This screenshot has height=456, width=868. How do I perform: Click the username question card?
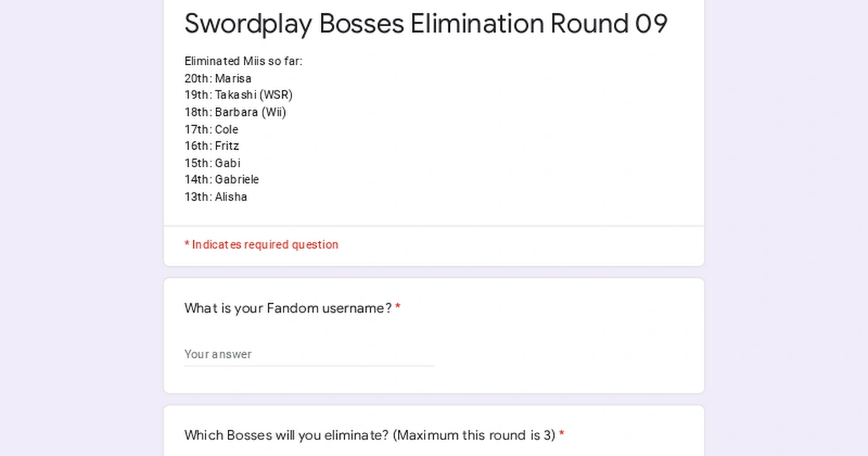[x=434, y=334]
